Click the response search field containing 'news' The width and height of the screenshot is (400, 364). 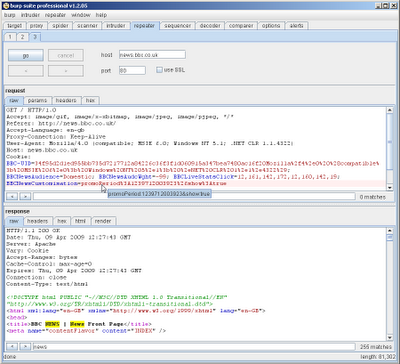coord(194,347)
